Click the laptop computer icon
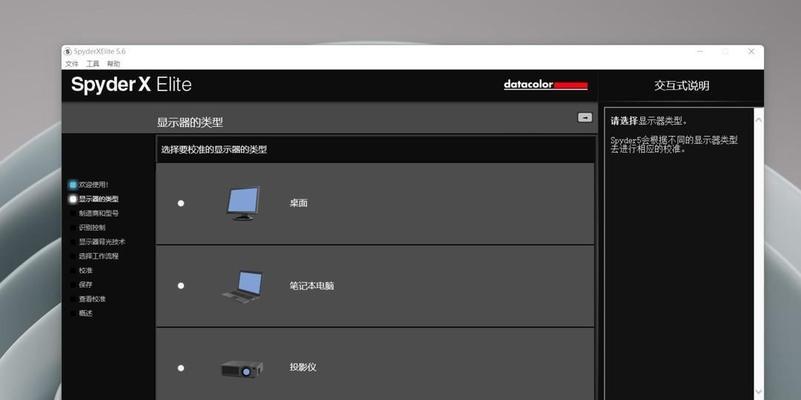Screen dimensions: 801x400 [x=243, y=286]
